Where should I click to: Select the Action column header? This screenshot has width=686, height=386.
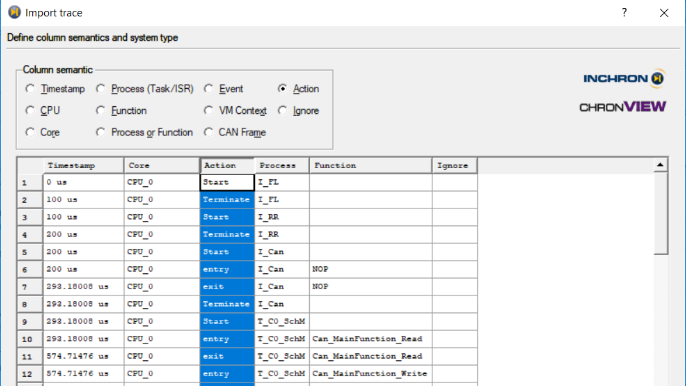[227, 165]
